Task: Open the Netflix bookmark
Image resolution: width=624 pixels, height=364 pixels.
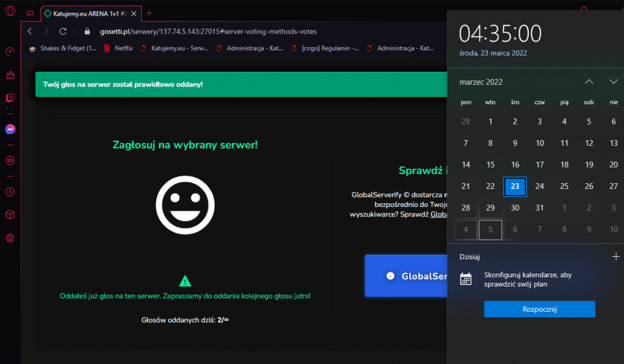Action: pos(119,48)
